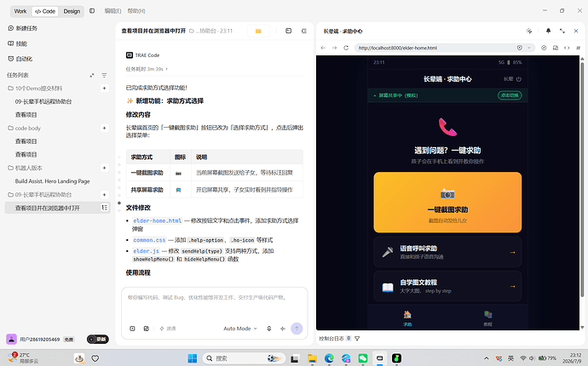This screenshot has width=588, height=366.
Task: Open 技能 in the sidebar
Action: 18,43
